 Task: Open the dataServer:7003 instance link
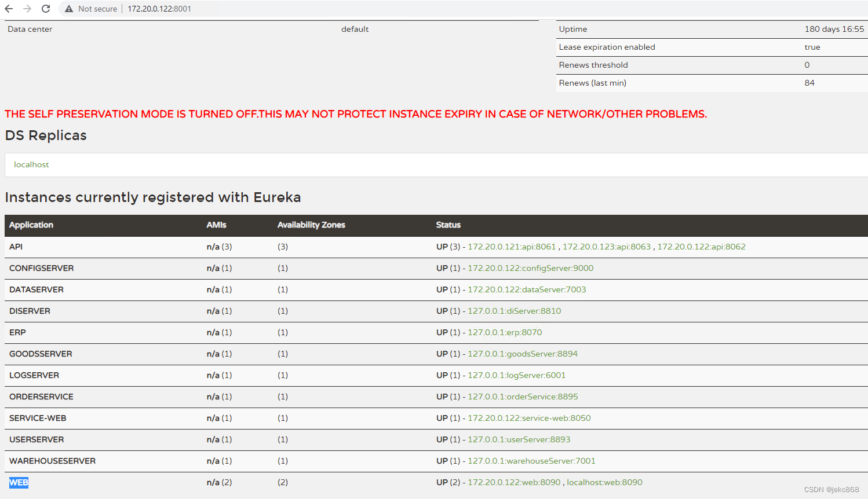[527, 289]
